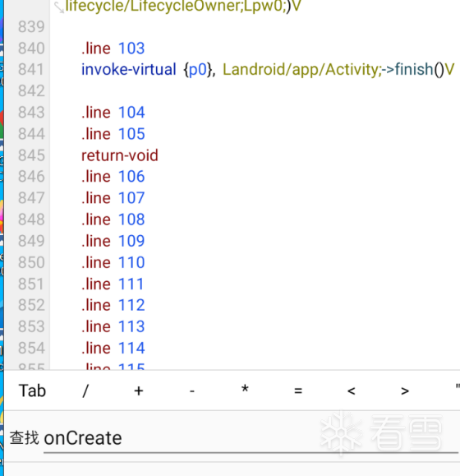Viewport: 460px width, 476px height.
Task: Place cursor on '.line 107'
Action: pyautogui.click(x=113, y=198)
